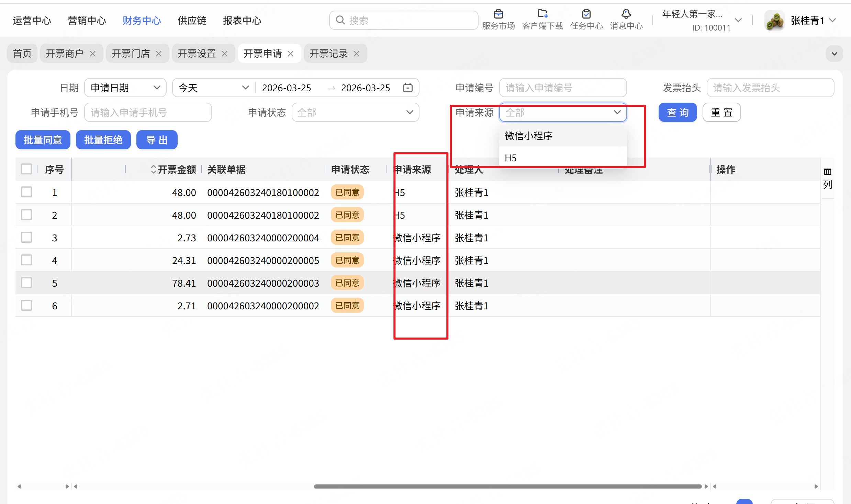Click the sort arrows beside 开票金额
Viewport: 851px width, 504px height.
click(x=153, y=169)
